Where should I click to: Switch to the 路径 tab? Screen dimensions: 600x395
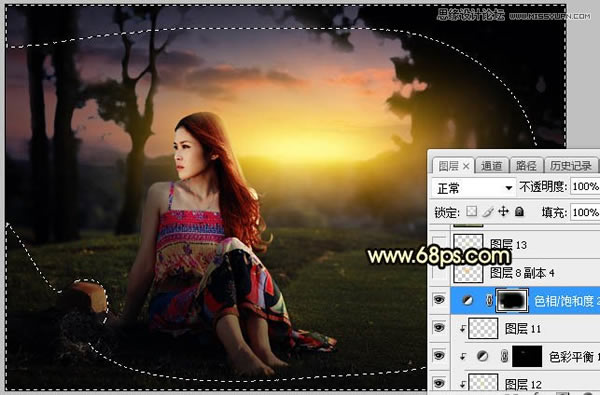pos(526,166)
